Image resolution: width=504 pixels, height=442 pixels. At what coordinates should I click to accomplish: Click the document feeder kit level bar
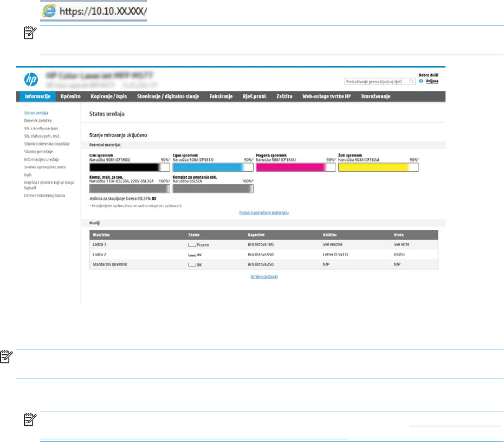coord(213,189)
